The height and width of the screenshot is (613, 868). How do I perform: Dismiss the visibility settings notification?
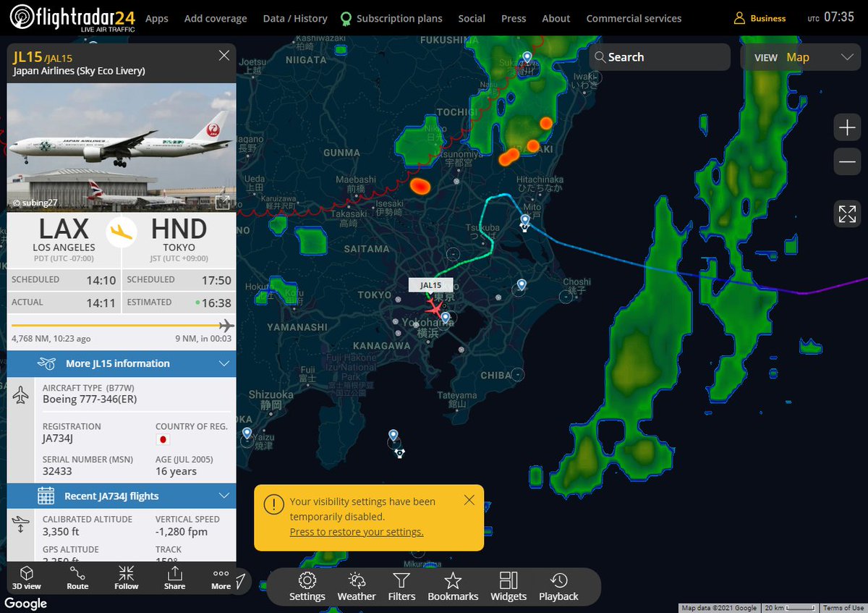tap(469, 500)
